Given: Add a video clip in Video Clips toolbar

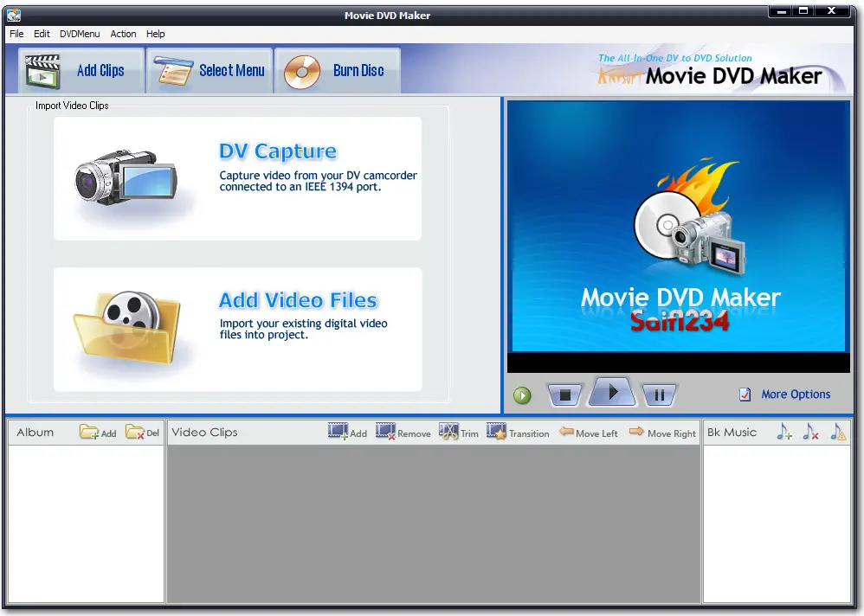Looking at the screenshot, I should click(347, 432).
